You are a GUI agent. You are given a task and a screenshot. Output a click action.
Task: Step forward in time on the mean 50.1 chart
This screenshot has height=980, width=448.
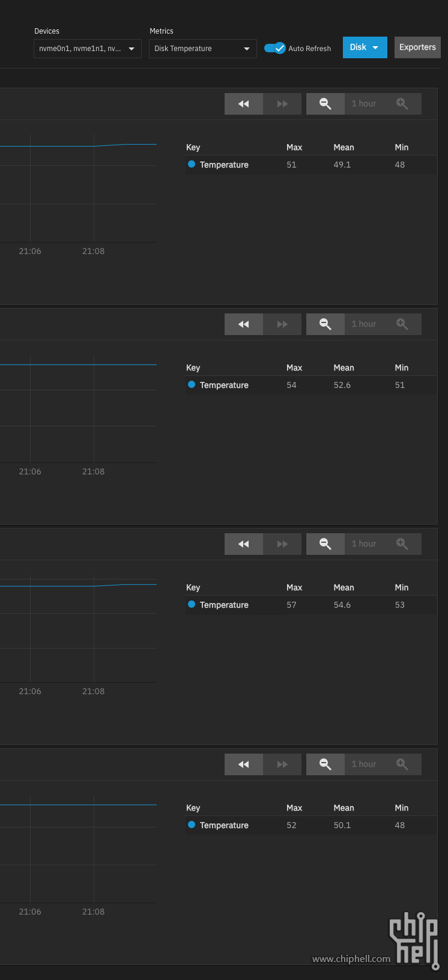click(x=282, y=764)
